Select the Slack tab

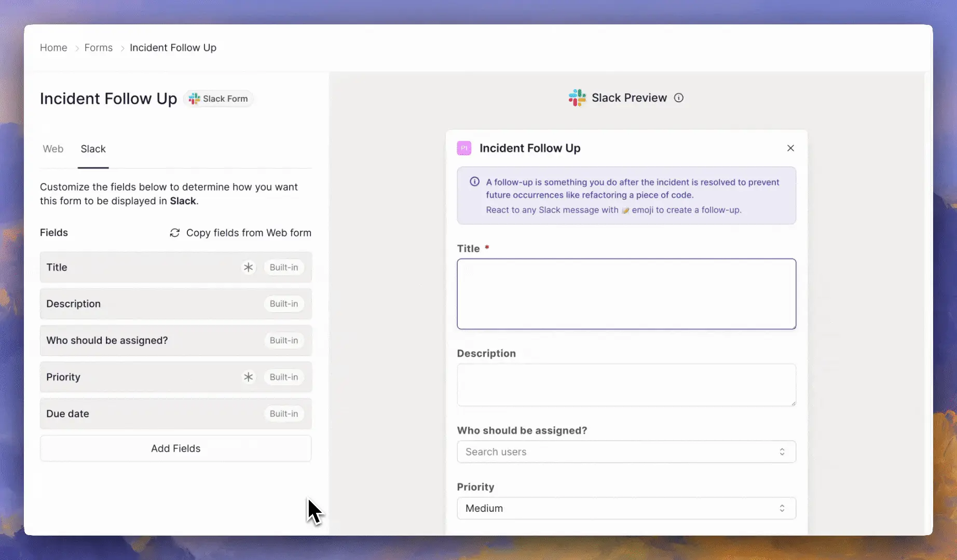pyautogui.click(x=93, y=149)
